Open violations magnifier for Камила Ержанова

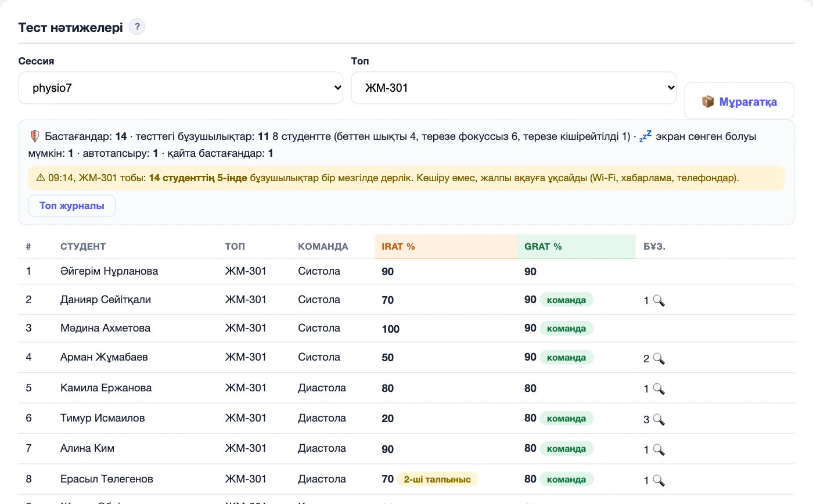659,388
